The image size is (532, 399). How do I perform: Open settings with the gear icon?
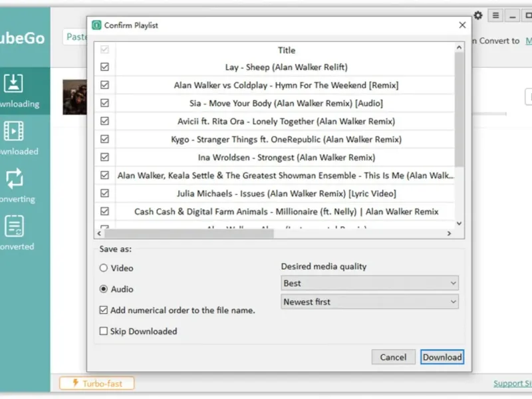(478, 15)
